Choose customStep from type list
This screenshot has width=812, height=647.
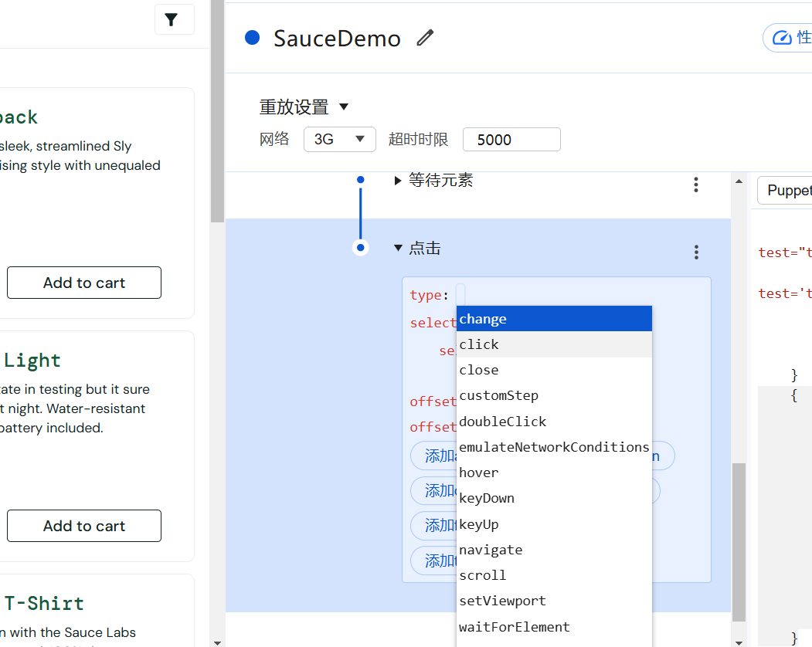click(554, 396)
